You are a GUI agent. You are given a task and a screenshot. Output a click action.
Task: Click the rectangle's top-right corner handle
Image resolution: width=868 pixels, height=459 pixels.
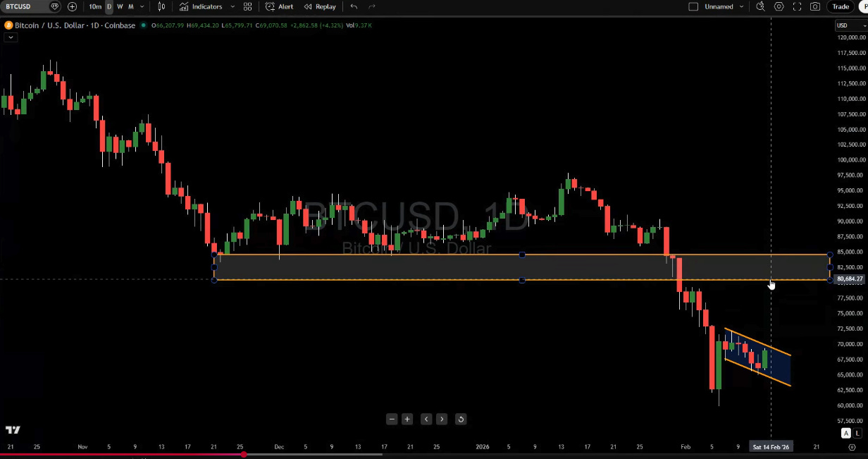pos(830,255)
